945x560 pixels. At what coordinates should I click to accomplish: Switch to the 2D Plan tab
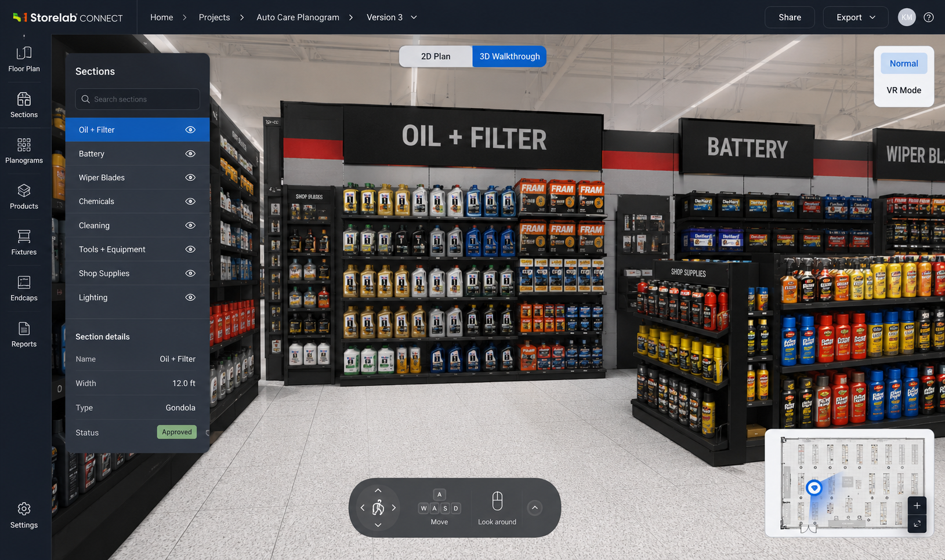pos(436,56)
